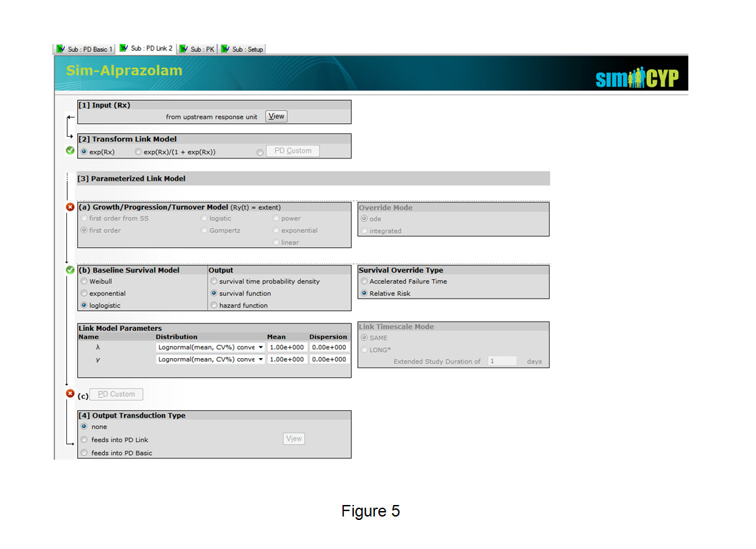756x549 pixels.
Task: Click the red error icon beside Growth/Progression/Turnover Model
Action: coord(70,206)
